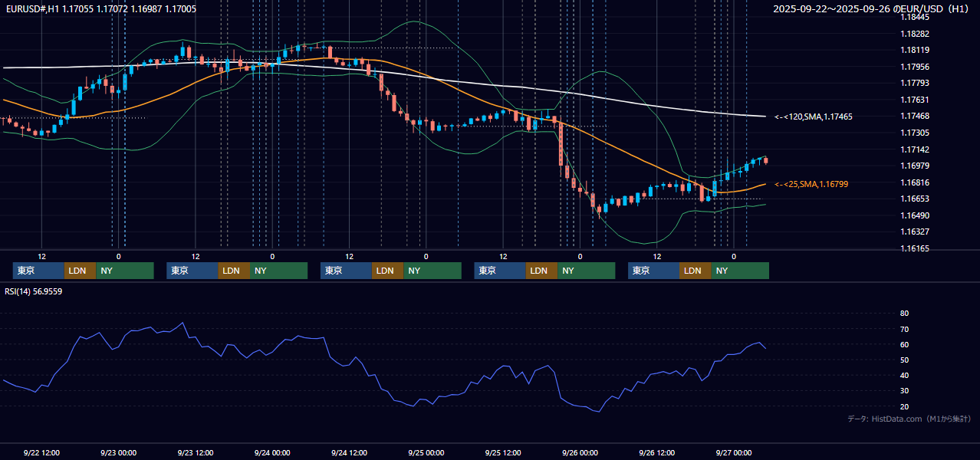Screen dimensions: 980x460
Task: Click the 9/27 00:00 time axis label
Action: click(x=734, y=452)
